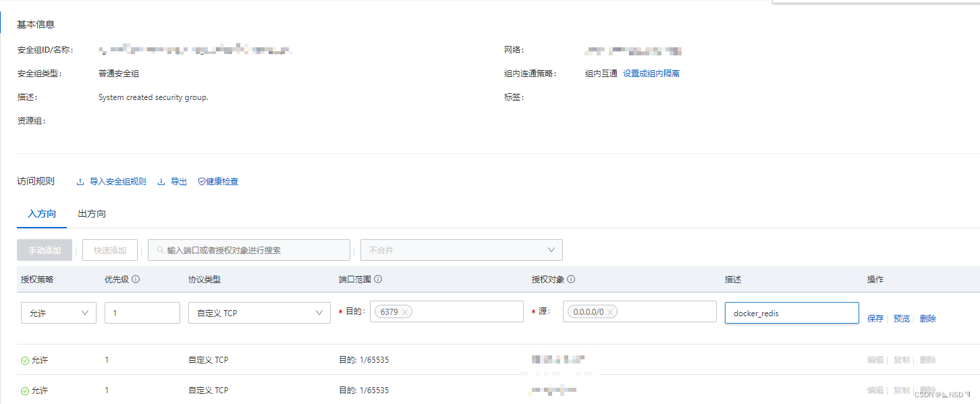Click 预览 to preview the rule

pos(901,319)
